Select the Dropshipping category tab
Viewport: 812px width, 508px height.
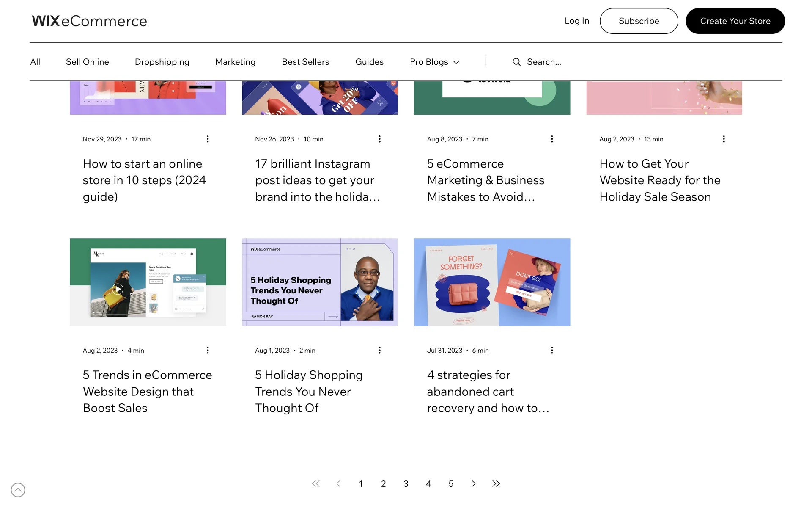coord(162,62)
